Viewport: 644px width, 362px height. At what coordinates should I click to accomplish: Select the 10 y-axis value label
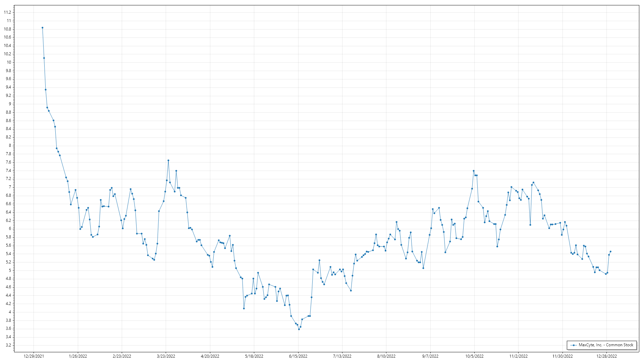[x=9, y=62]
